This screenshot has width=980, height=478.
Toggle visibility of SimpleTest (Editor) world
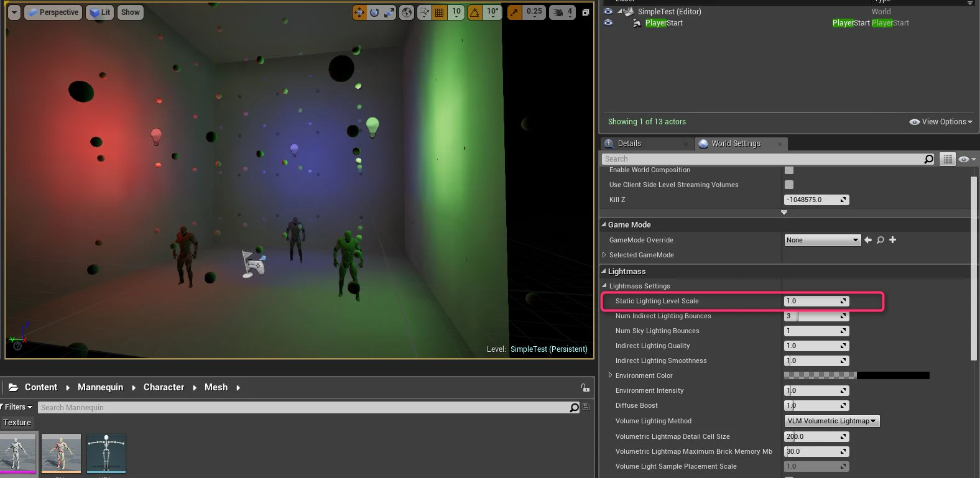click(608, 11)
